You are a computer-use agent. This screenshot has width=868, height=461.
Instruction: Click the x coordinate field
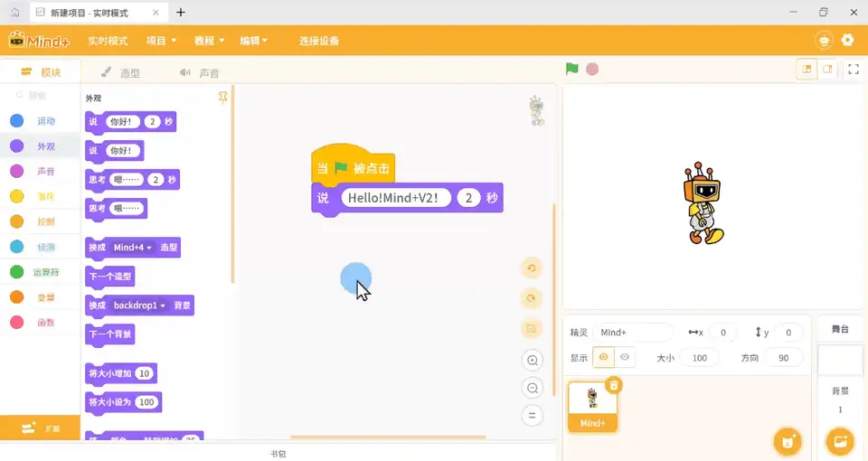pos(723,332)
